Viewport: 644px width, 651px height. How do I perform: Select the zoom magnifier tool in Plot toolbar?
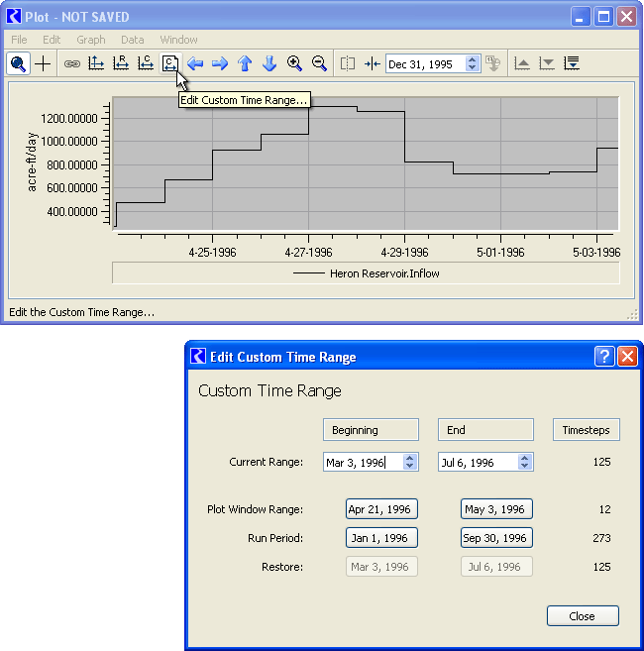click(x=18, y=63)
